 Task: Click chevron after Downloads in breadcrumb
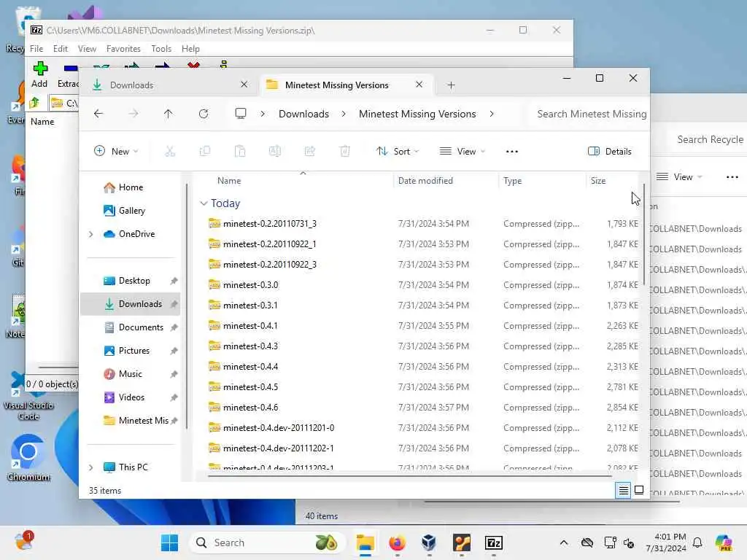click(x=344, y=114)
